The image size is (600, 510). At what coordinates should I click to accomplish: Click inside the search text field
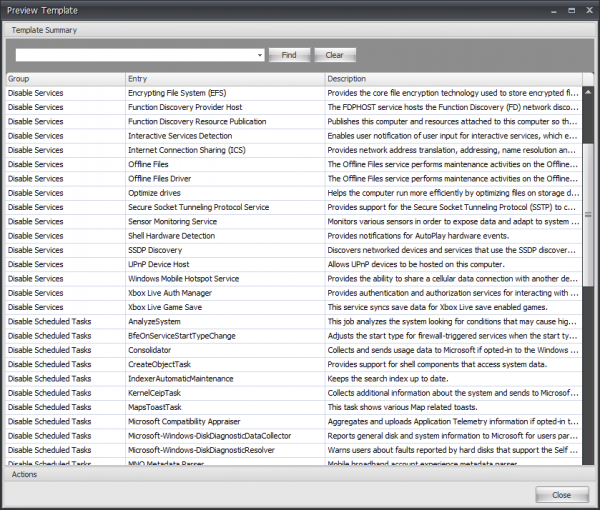pyautogui.click(x=135, y=55)
